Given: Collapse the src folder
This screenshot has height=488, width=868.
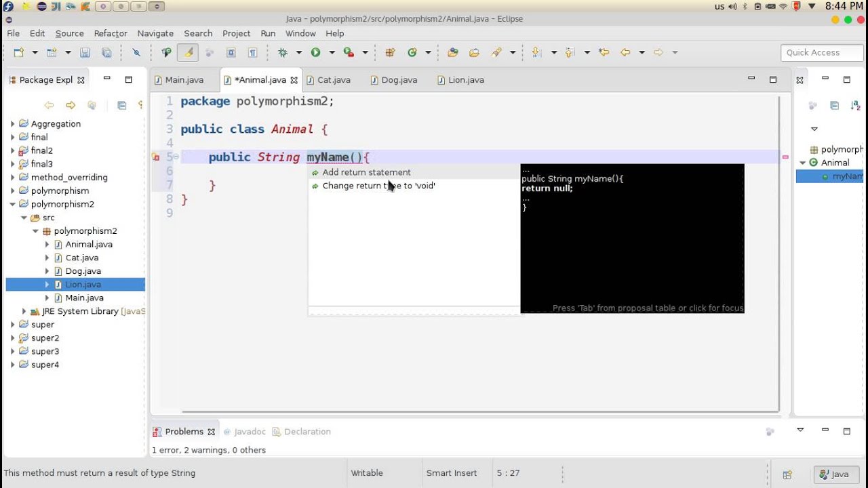Looking at the screenshot, I should tap(24, 218).
